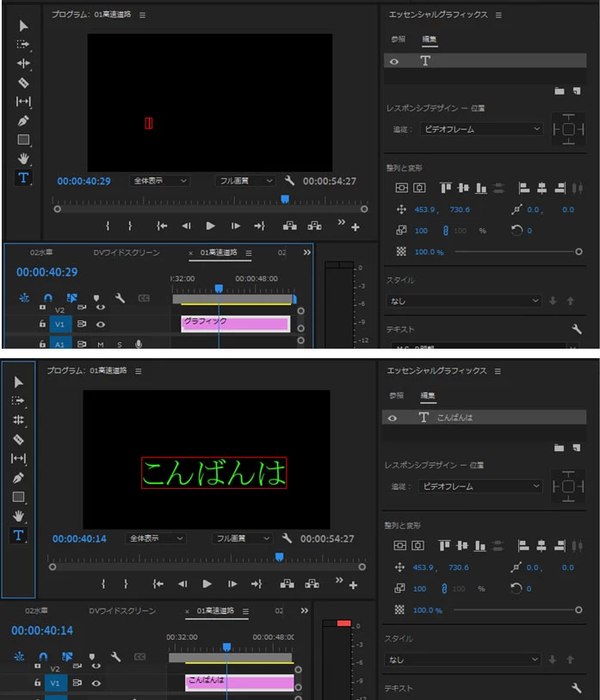Align top edges icon in lower screenshot
600x700 pixels.
444,546
